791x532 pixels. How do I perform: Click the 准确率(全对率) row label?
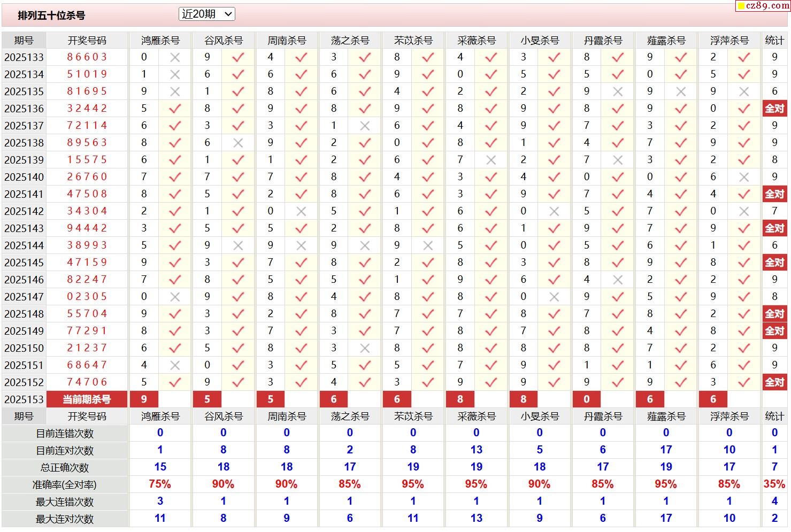(x=65, y=485)
